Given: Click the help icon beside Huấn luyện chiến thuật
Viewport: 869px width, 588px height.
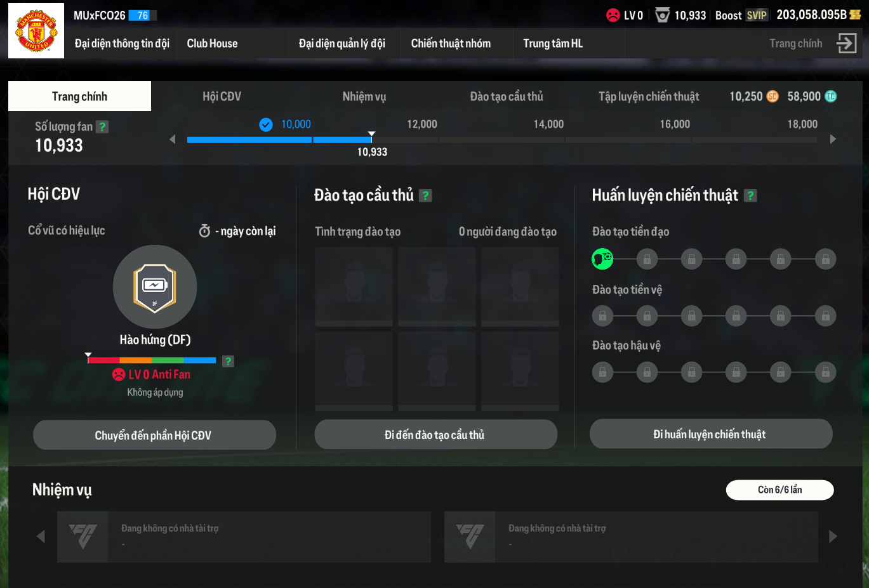Looking at the screenshot, I should pos(750,196).
